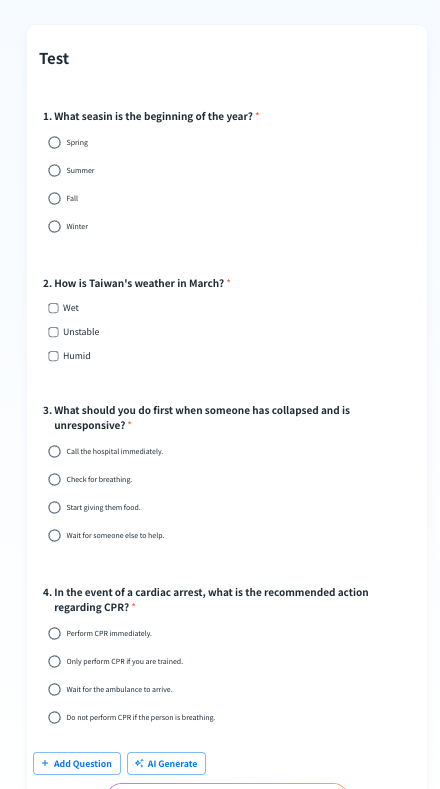
Task: Select the Fall radio option
Action: 54,199
